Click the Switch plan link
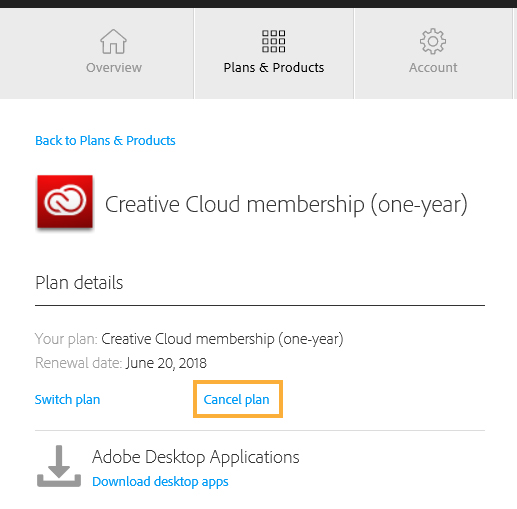 (x=67, y=399)
